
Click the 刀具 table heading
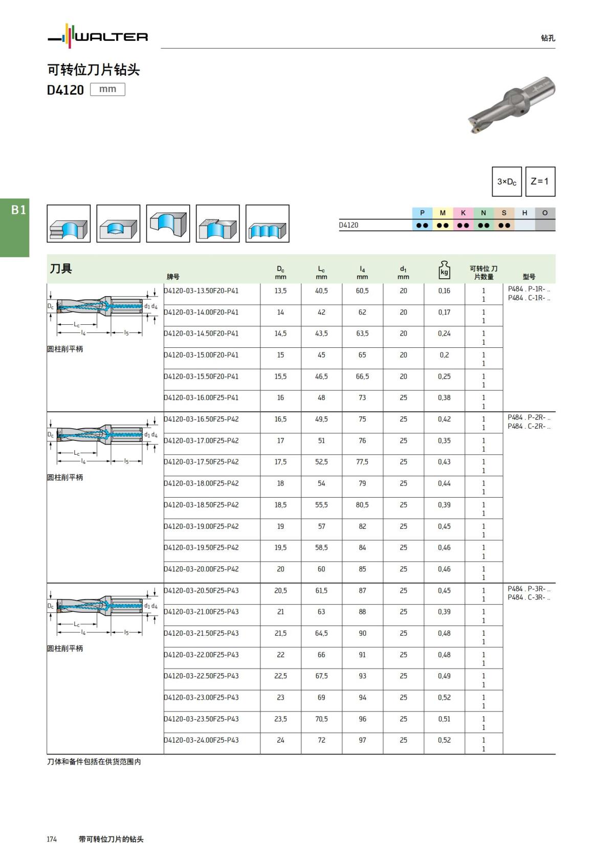pyautogui.click(x=61, y=269)
